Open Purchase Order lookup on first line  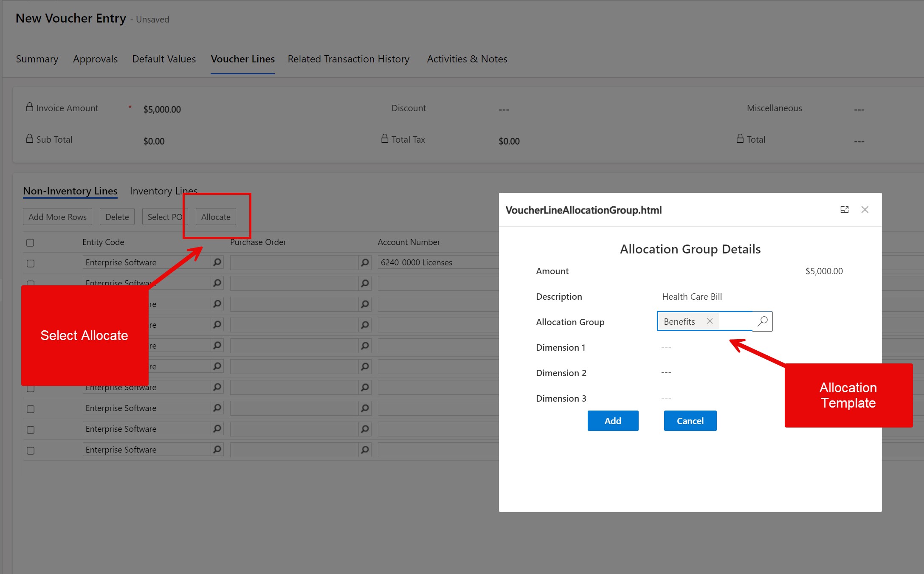pos(364,262)
